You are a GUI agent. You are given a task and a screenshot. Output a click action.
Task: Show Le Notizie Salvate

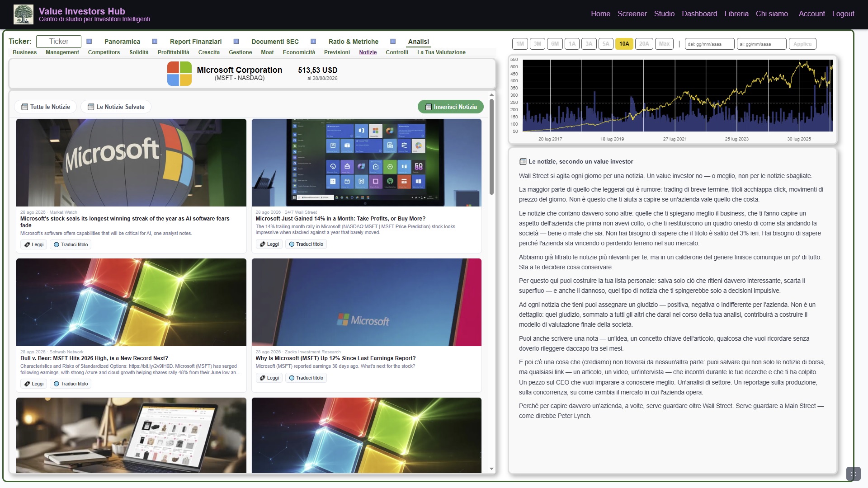(116, 107)
